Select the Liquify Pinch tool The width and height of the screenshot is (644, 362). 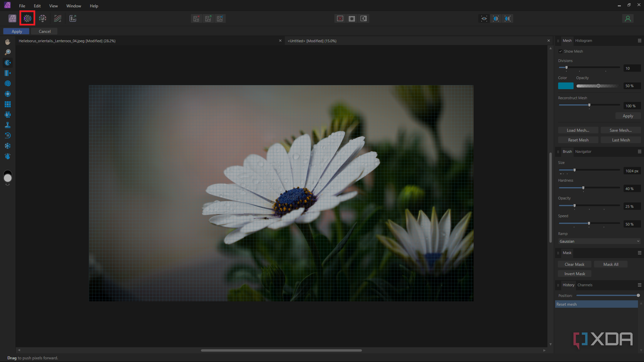[x=8, y=94]
